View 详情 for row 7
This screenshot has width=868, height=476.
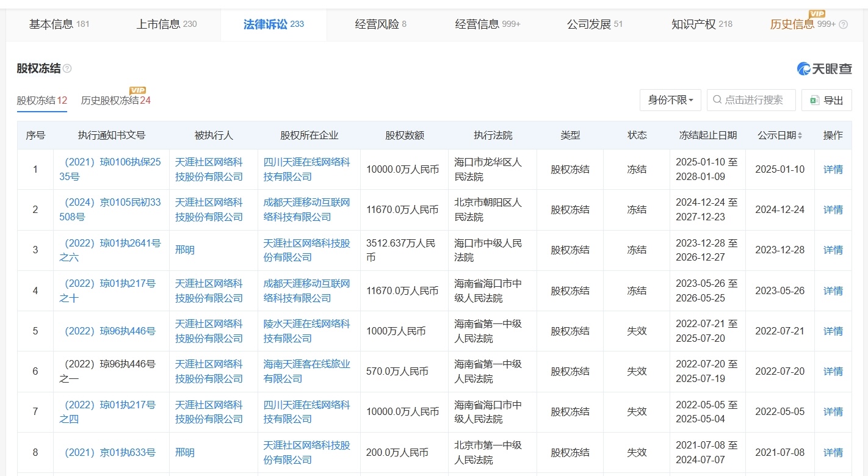click(x=833, y=412)
